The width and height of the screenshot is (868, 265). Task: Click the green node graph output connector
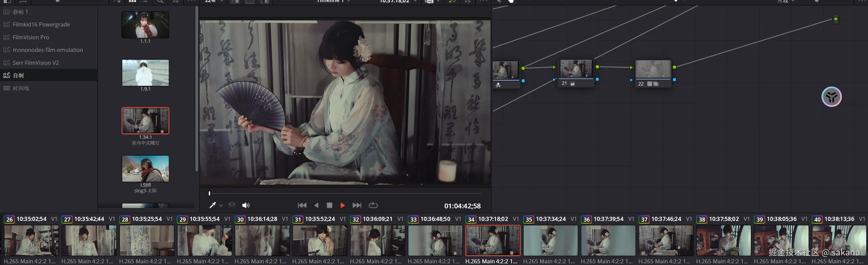pos(835,19)
